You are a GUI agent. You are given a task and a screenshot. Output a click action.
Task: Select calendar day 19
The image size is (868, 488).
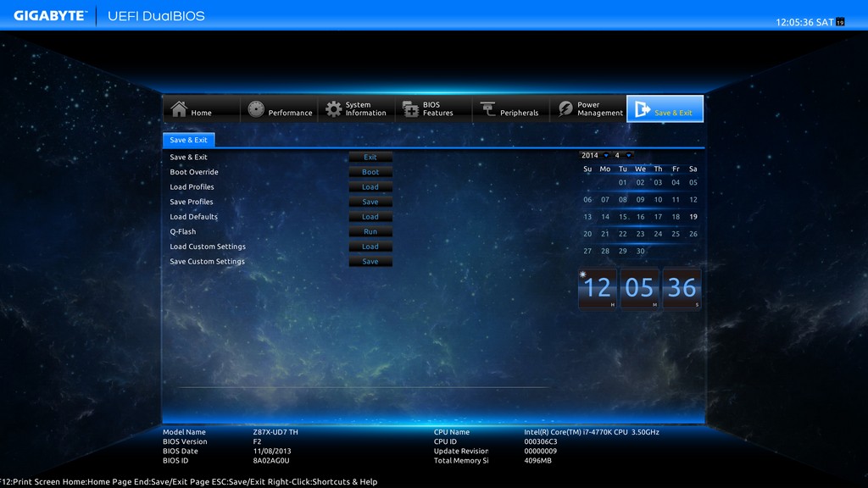pyautogui.click(x=693, y=217)
